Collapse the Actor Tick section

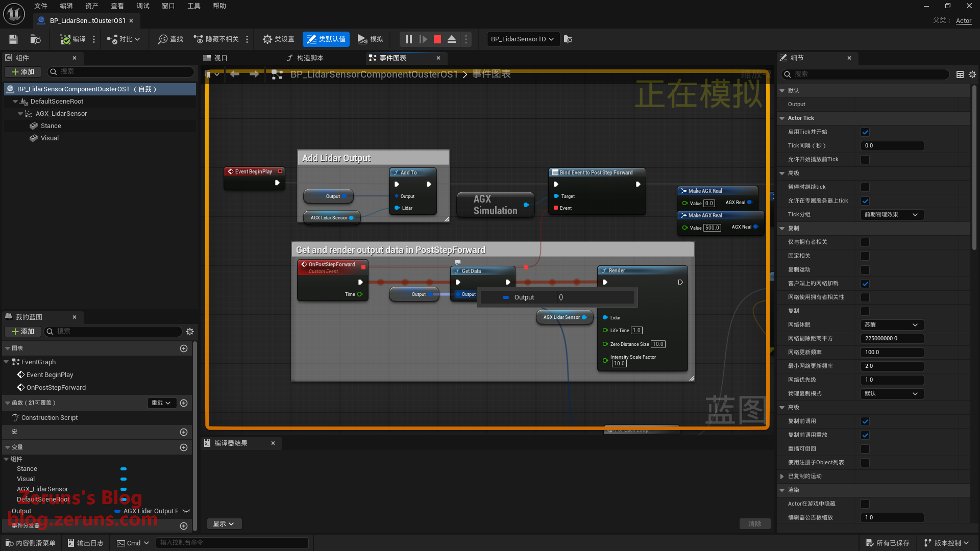tap(782, 118)
